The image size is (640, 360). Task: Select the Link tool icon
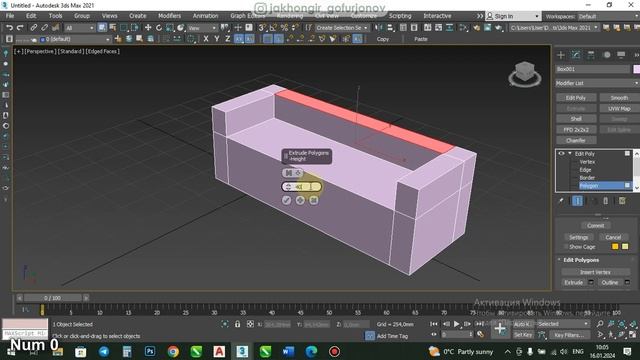(33, 28)
